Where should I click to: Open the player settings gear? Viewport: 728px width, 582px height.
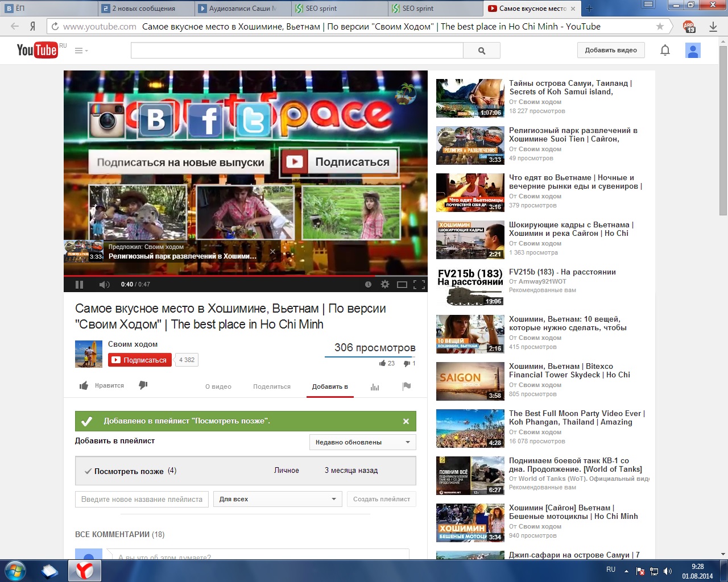click(385, 284)
